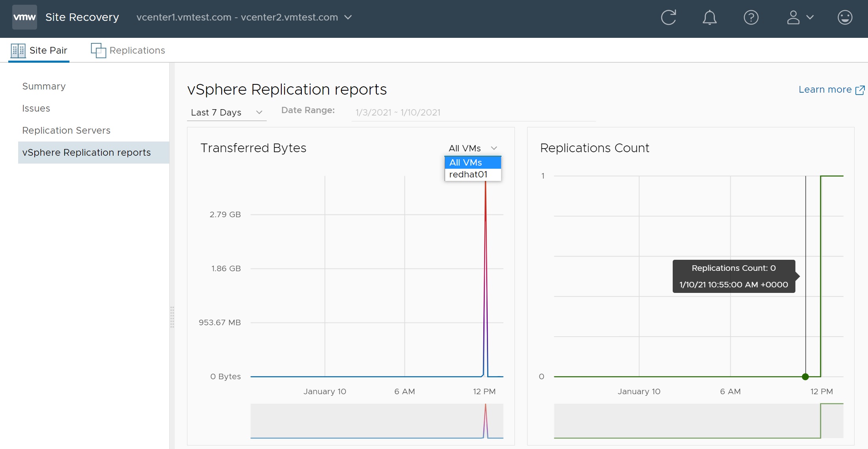Go to the Summary page
Image resolution: width=868 pixels, height=449 pixels.
click(x=44, y=86)
